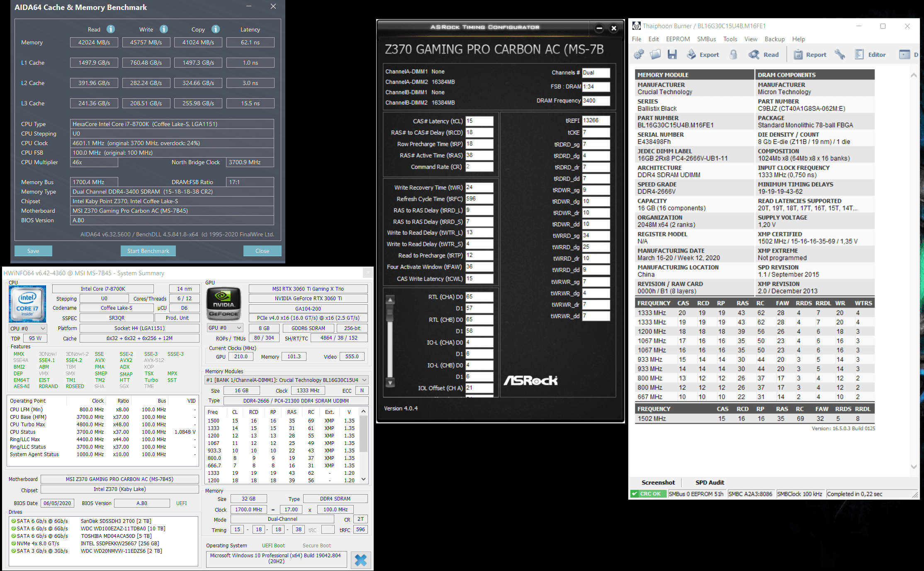Click the Prod. Unit field in HWiNFO
The width and height of the screenshot is (924, 571).
[177, 318]
